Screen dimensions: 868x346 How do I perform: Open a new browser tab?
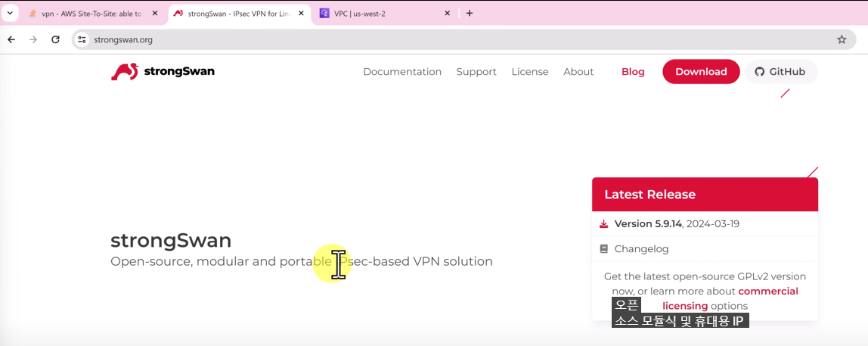click(x=470, y=14)
